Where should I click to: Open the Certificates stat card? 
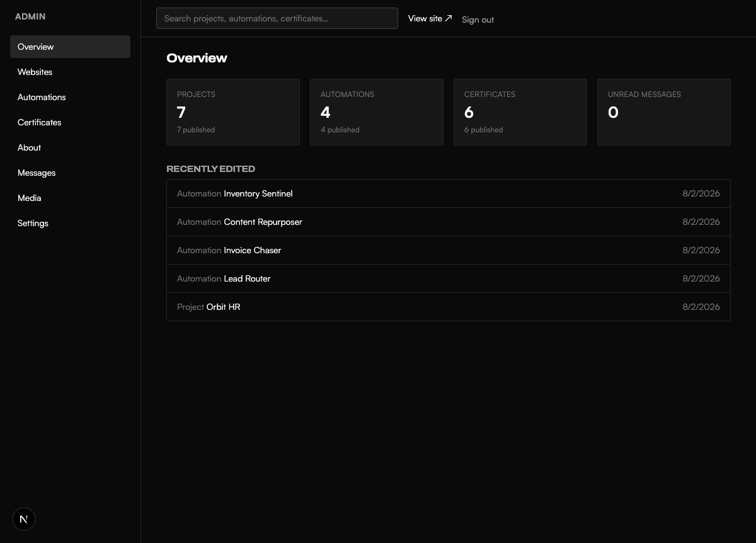pyautogui.click(x=520, y=112)
